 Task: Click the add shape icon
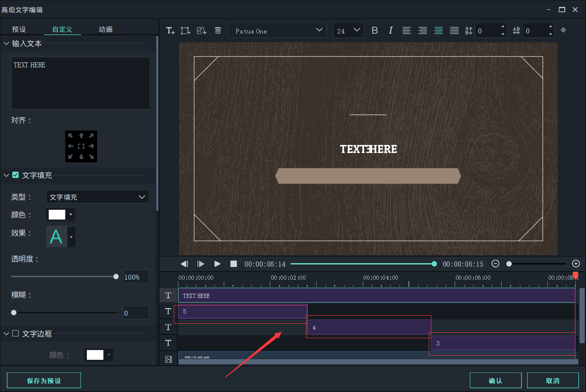186,31
